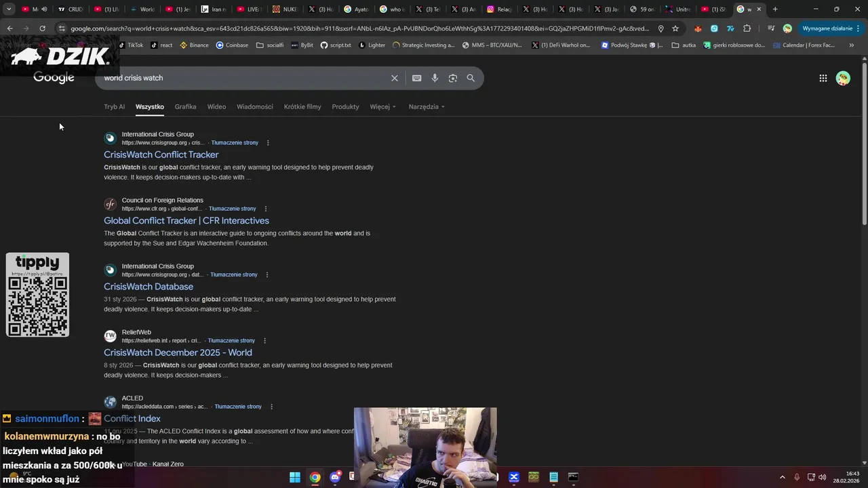This screenshot has width=868, height=488.
Task: Open the Windows Start menu
Action: [x=295, y=477]
